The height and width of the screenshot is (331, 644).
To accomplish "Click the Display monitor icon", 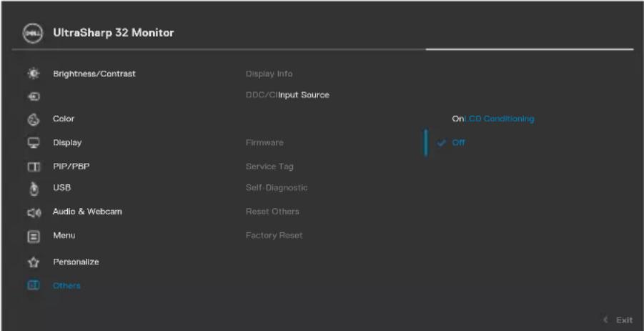I will (x=33, y=143).
